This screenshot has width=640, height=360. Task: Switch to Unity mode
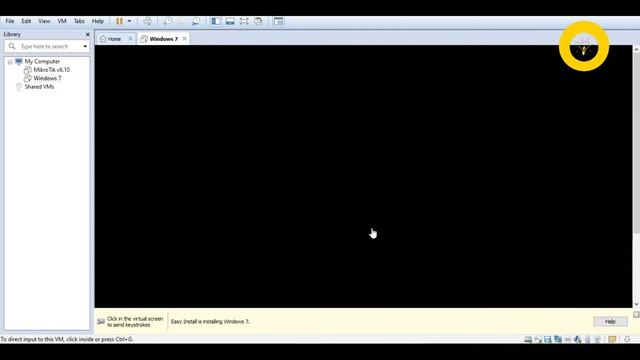click(258, 21)
